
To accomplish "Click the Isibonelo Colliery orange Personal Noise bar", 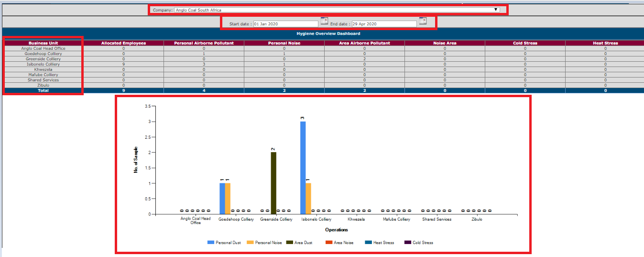I will click(x=308, y=199).
